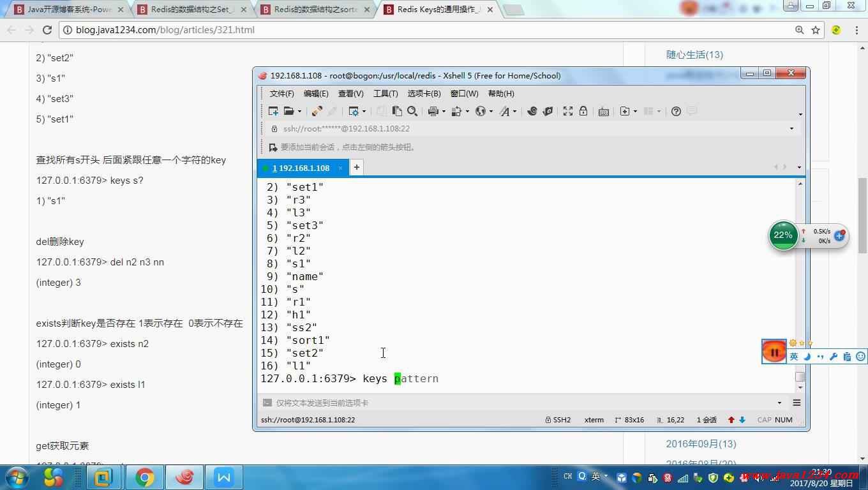Click the Windows Start button
This screenshot has width=868, height=490.
(x=16, y=477)
